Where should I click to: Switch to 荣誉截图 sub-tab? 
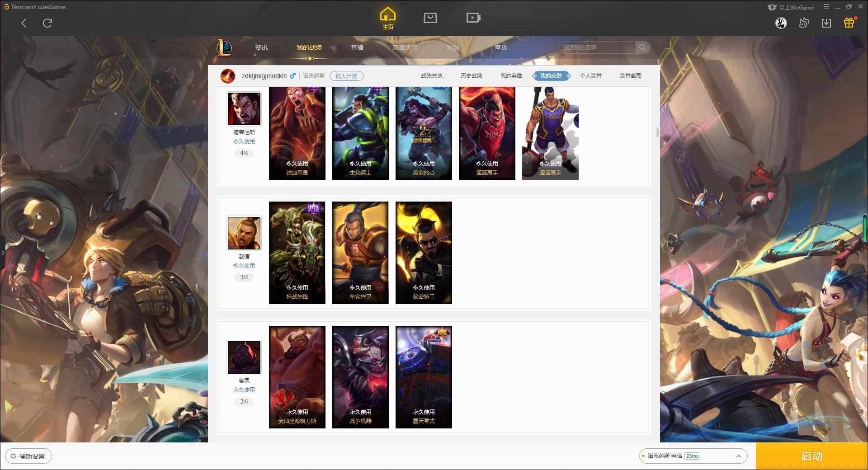pos(631,76)
